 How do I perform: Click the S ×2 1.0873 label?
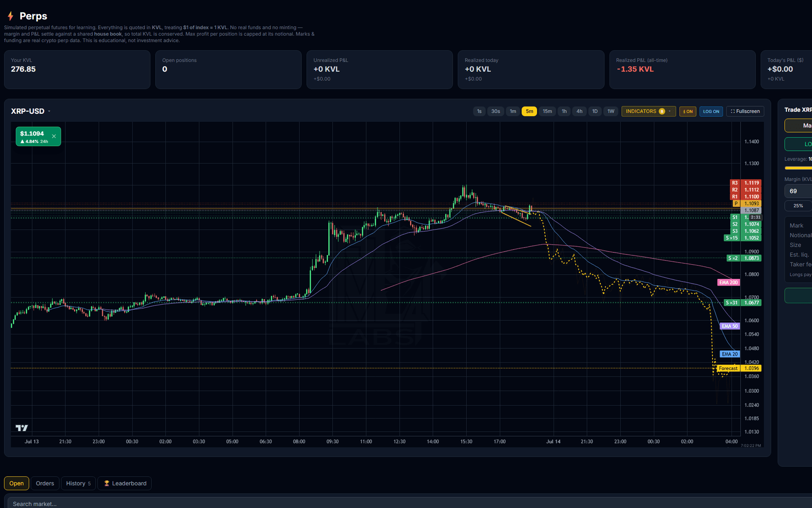click(x=744, y=258)
